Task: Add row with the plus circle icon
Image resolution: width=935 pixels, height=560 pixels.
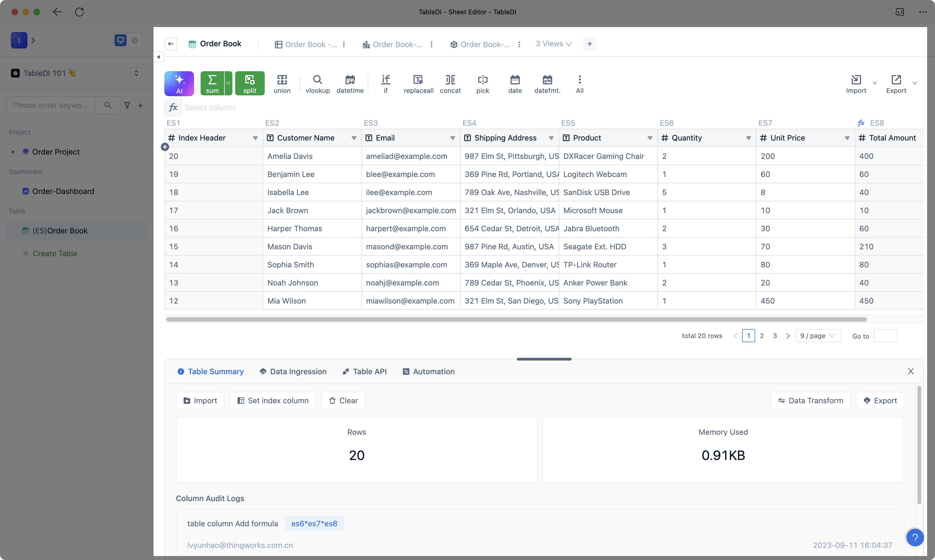Action: pos(165,147)
